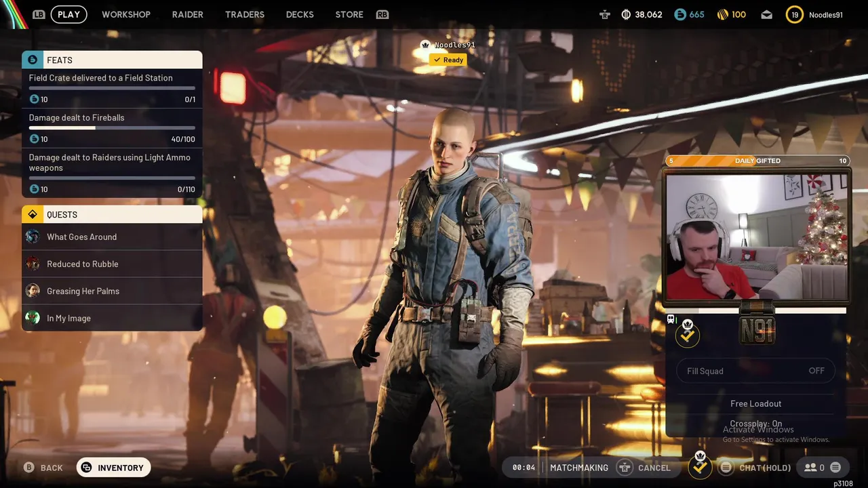Screen dimensions: 868x488
Task: Click the FEATS panel header icon
Action: [x=33, y=60]
